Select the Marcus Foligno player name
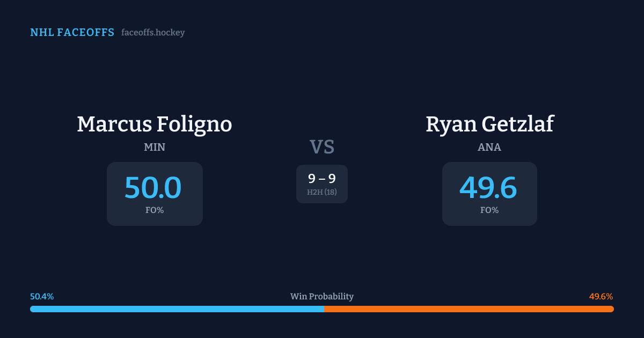The width and height of the screenshot is (644, 338). point(155,124)
